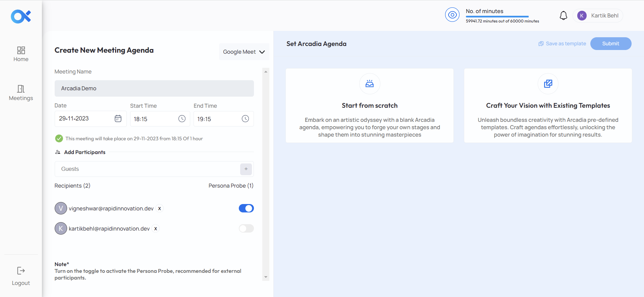Click the vigneshwar@rapidinnovation.dev email text
The height and width of the screenshot is (297, 644).
111,208
